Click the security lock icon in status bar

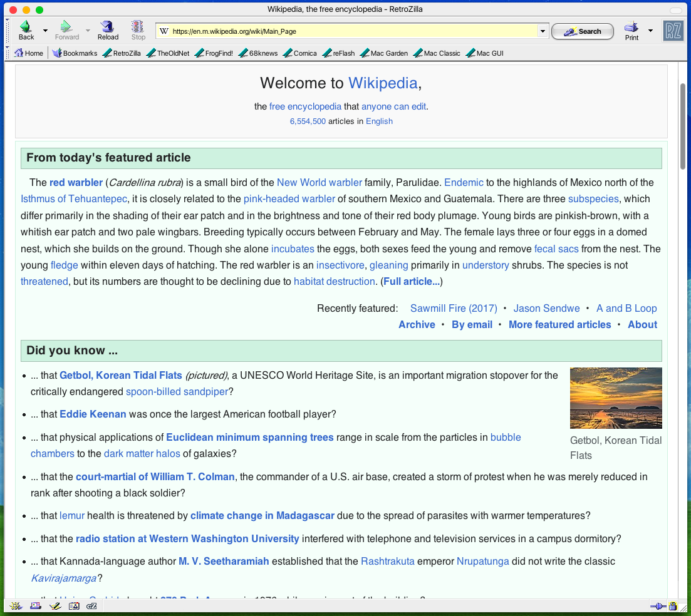pos(672,607)
